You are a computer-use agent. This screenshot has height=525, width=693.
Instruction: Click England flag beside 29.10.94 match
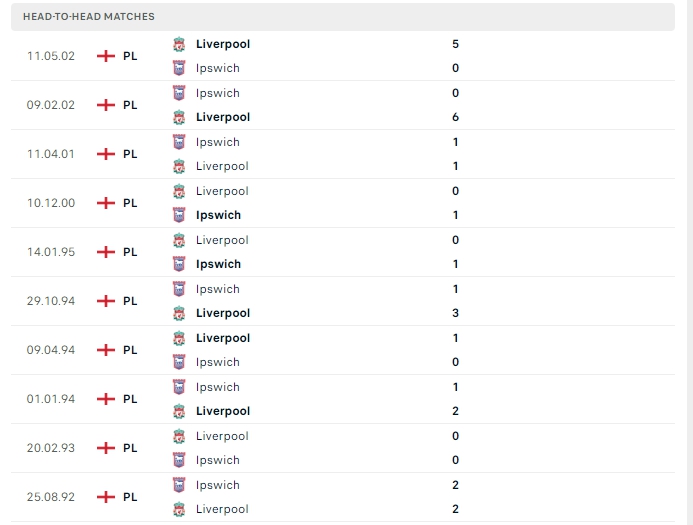pyautogui.click(x=106, y=301)
